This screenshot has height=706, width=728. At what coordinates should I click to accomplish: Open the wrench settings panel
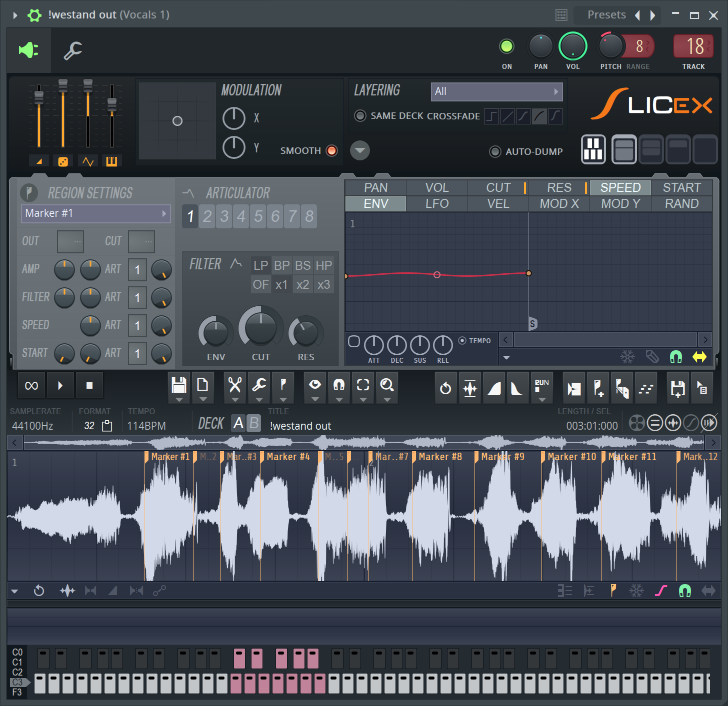click(x=73, y=50)
